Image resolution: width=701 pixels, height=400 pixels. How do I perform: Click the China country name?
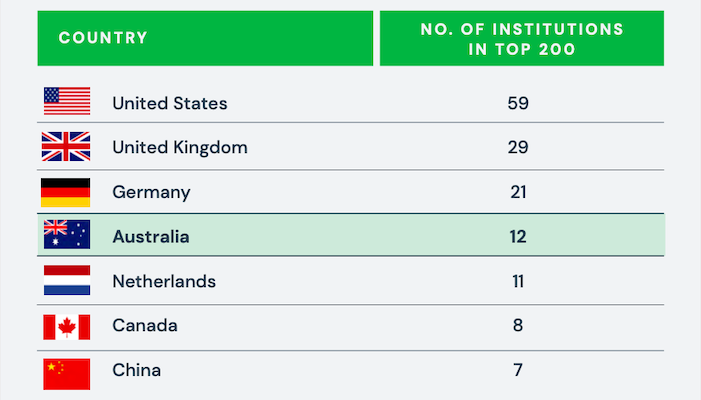coord(136,371)
